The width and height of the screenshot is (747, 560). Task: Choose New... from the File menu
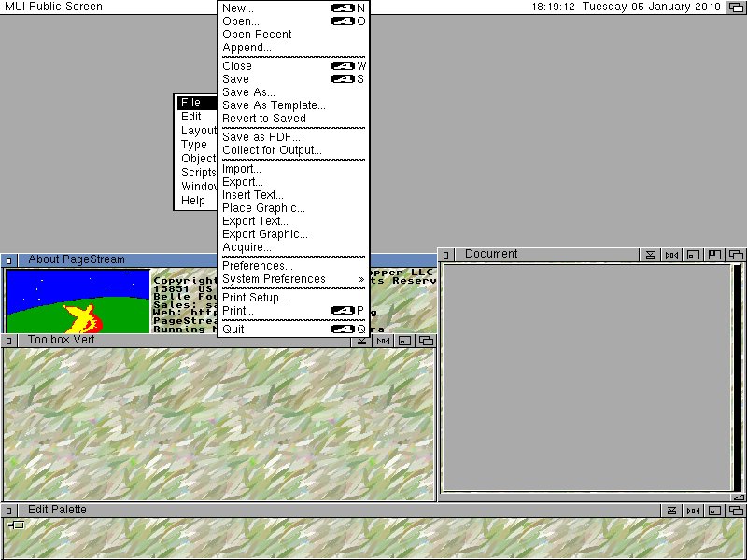click(x=238, y=8)
